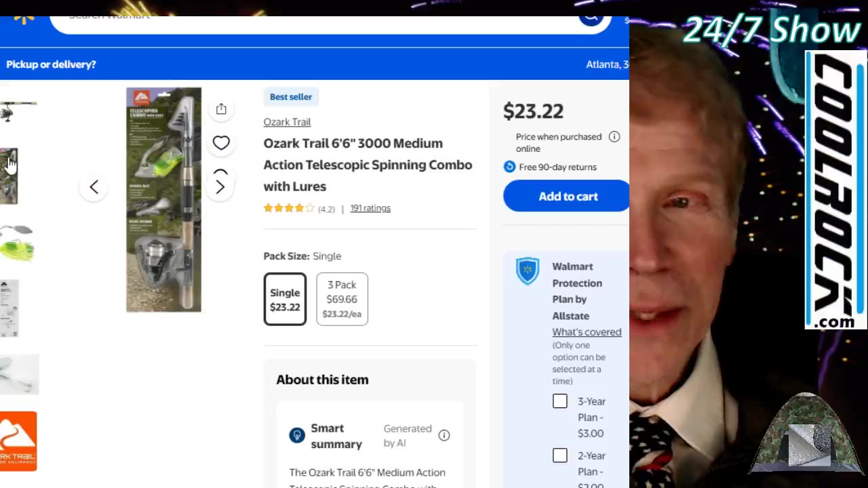Click the Atlanta location text
This screenshot has width=868, height=488.
click(x=607, y=64)
